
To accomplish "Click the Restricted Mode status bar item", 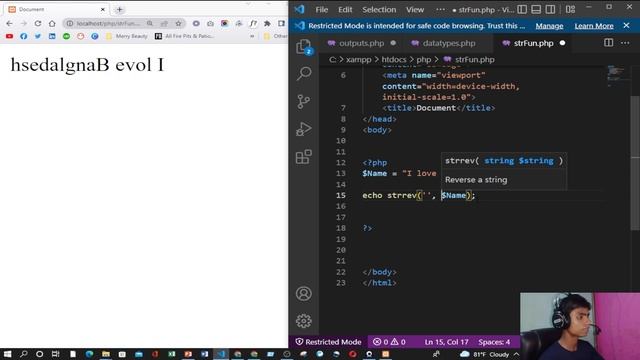I will tap(329, 342).
